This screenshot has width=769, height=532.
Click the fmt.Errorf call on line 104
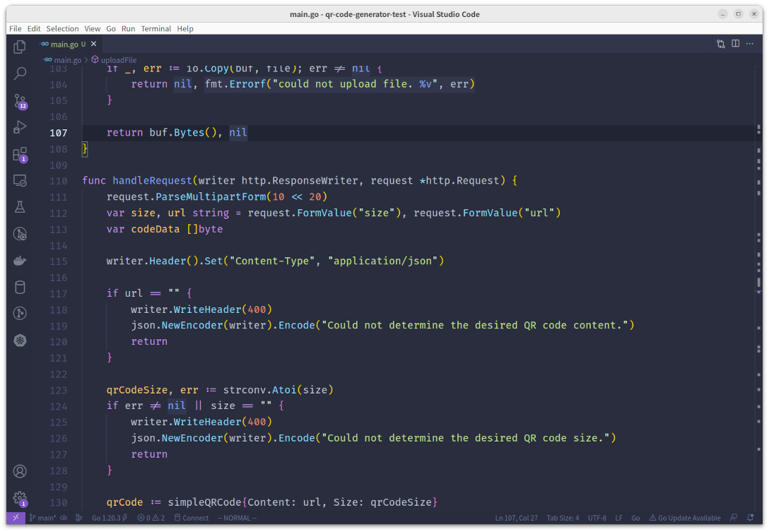(235, 84)
